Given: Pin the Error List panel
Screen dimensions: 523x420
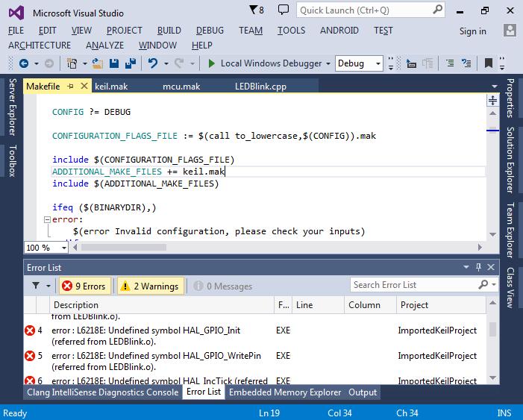Looking at the screenshot, I should point(478,267).
